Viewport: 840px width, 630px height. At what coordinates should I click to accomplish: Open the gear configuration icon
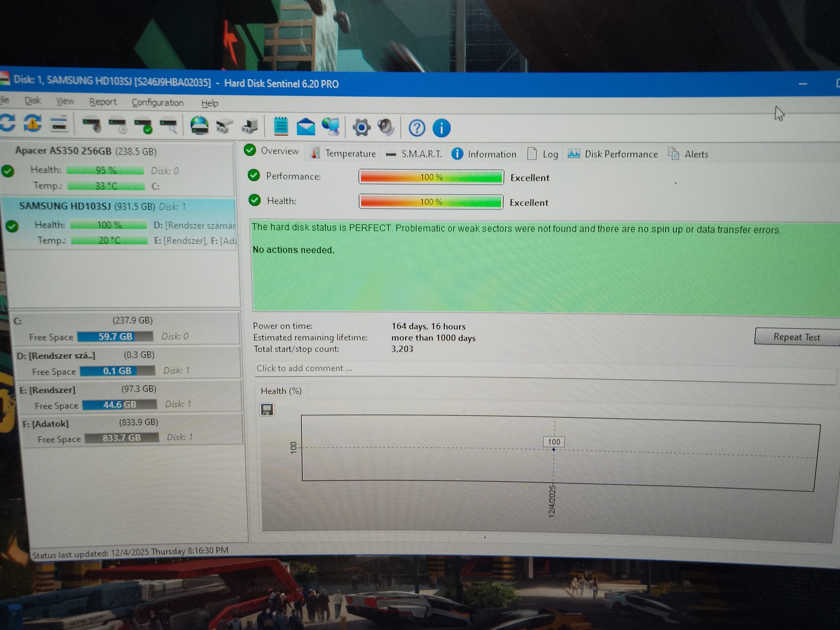pos(361,128)
